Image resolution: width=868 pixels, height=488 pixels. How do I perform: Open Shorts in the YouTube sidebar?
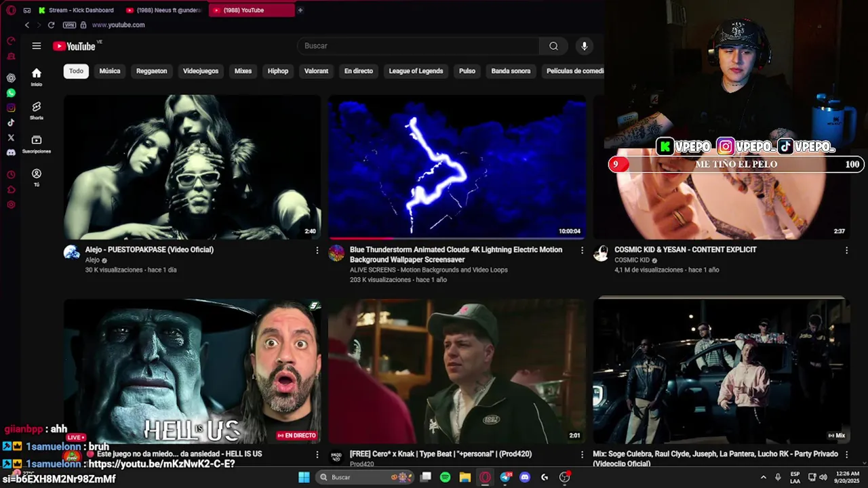[37, 110]
